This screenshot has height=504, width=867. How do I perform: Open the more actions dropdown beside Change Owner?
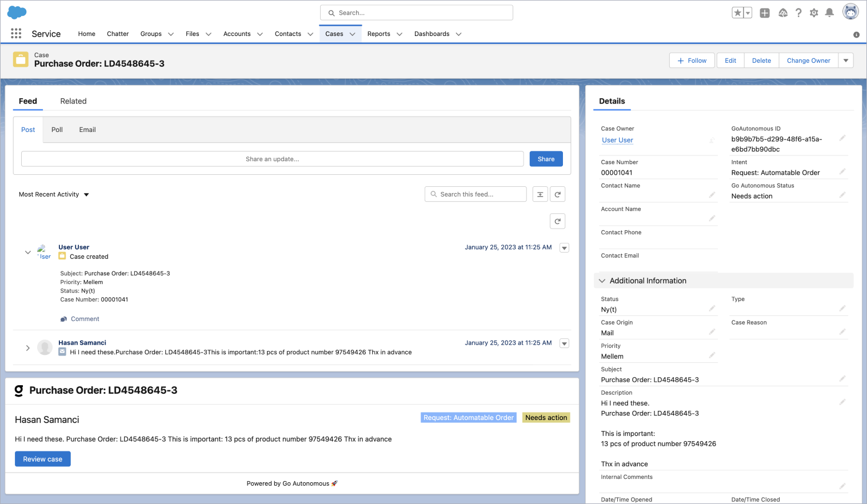pos(846,61)
